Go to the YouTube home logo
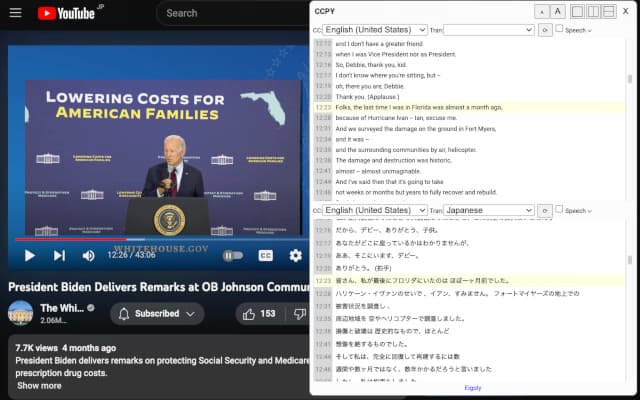 [x=67, y=13]
